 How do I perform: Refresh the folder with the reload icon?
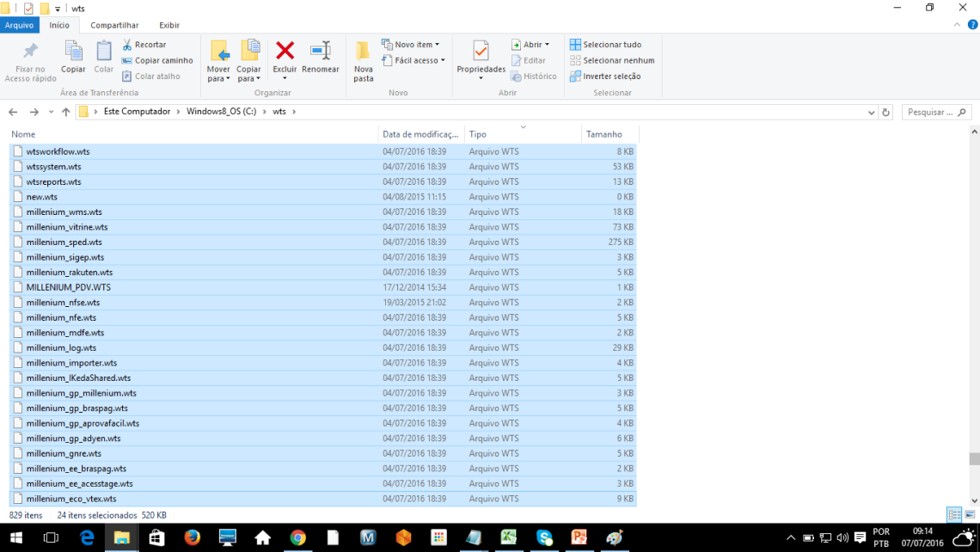click(x=886, y=112)
